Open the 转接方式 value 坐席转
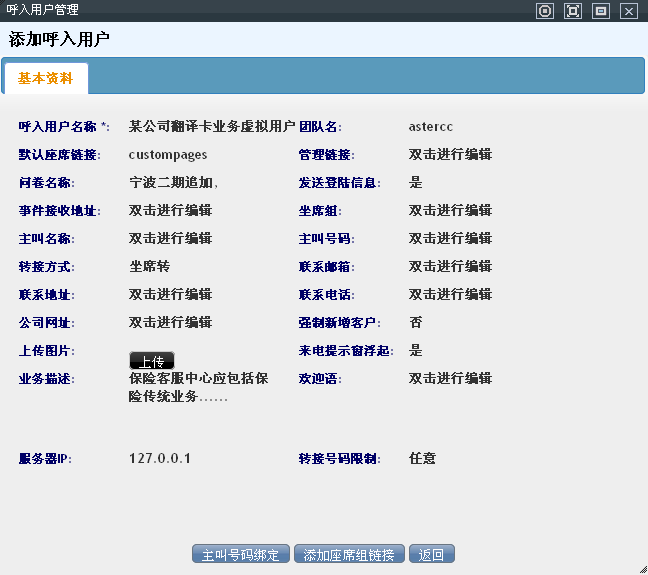This screenshot has width=648, height=575. coord(150,267)
